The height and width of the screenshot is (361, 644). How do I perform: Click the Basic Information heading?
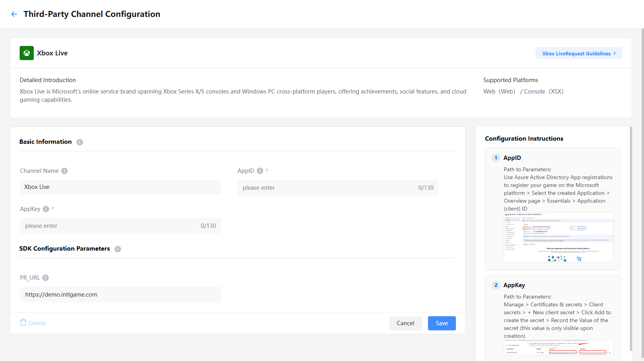tap(46, 142)
